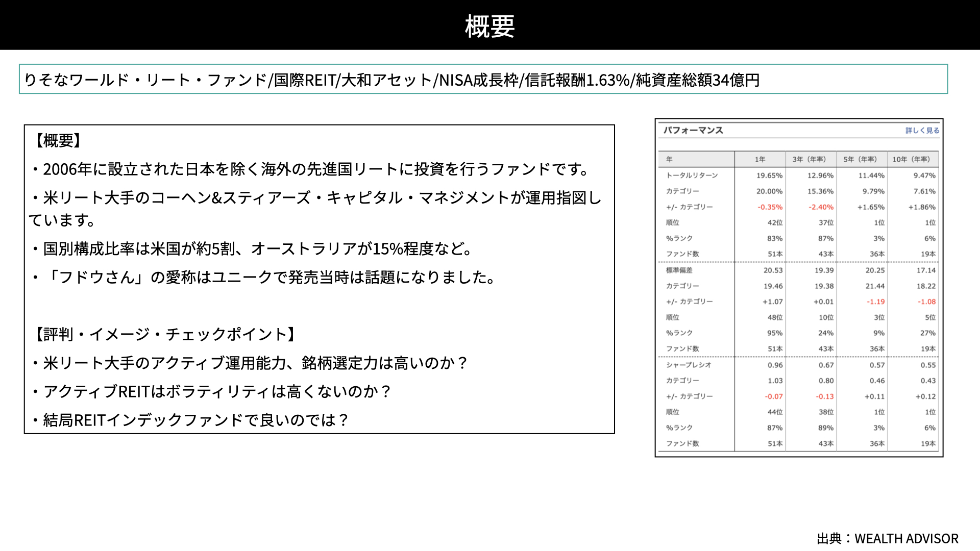Click the 0.80 category Sharpe value
The height and width of the screenshot is (551, 980).
pos(826,381)
